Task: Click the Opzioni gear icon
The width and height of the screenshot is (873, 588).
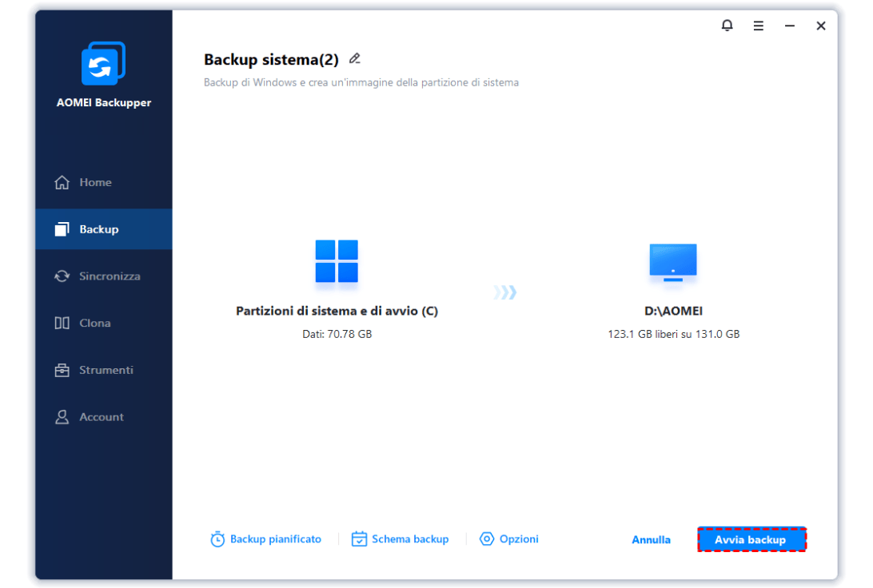Action: [487, 538]
